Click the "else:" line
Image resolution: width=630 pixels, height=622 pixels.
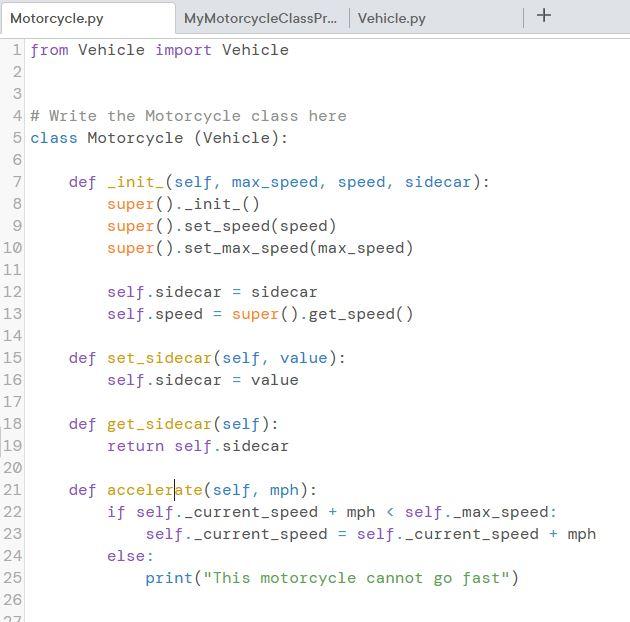[130, 556]
